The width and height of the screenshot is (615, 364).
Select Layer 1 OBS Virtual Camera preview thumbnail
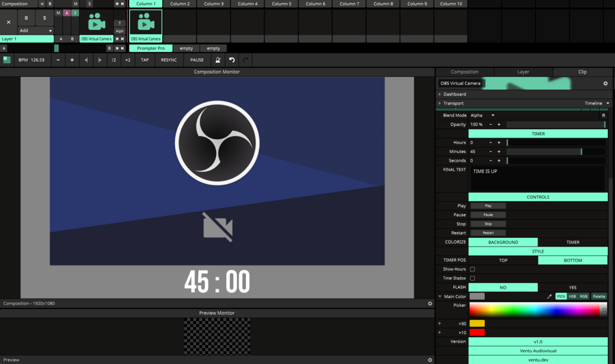point(97,22)
